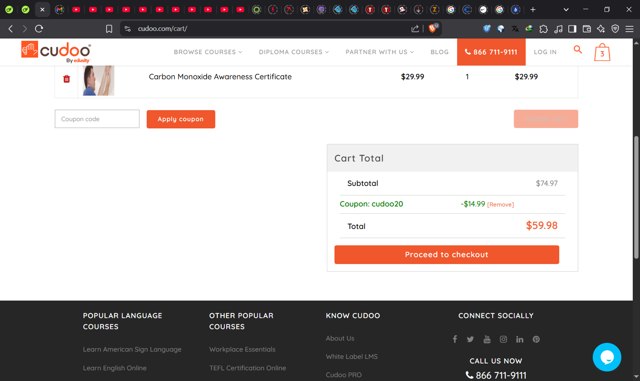Open the About Us footer link
Screen dimensions: 640x381
(x=340, y=339)
